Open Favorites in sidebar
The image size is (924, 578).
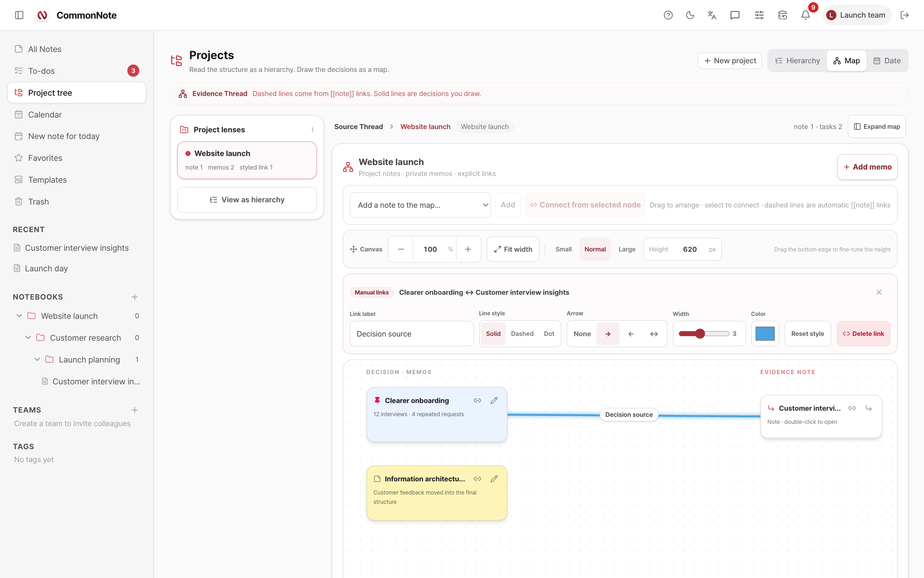point(77,158)
